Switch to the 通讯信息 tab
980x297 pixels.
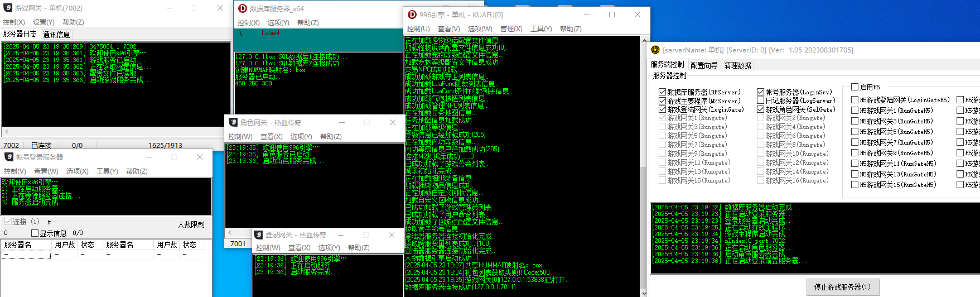click(x=56, y=34)
